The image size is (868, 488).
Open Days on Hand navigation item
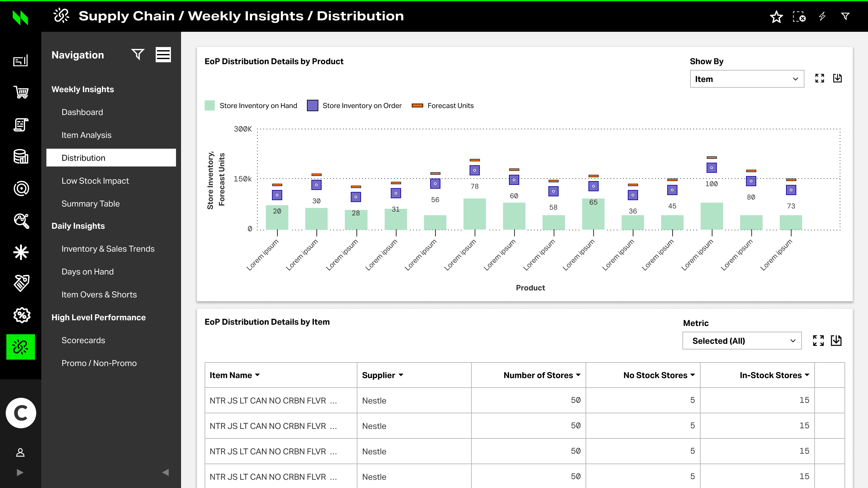pos(87,272)
